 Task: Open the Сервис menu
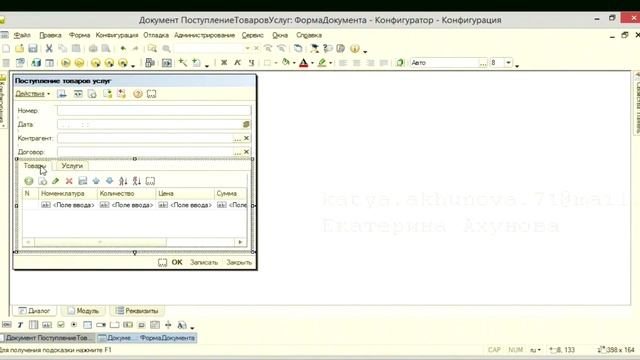[x=253, y=35]
